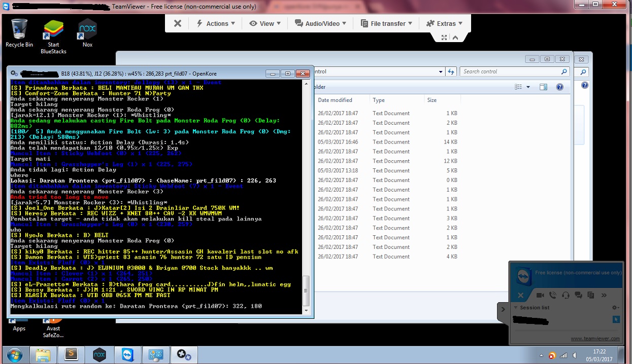Open Recycle Bin on remote desktop
Screen dimensions: 632x364
click(x=19, y=33)
